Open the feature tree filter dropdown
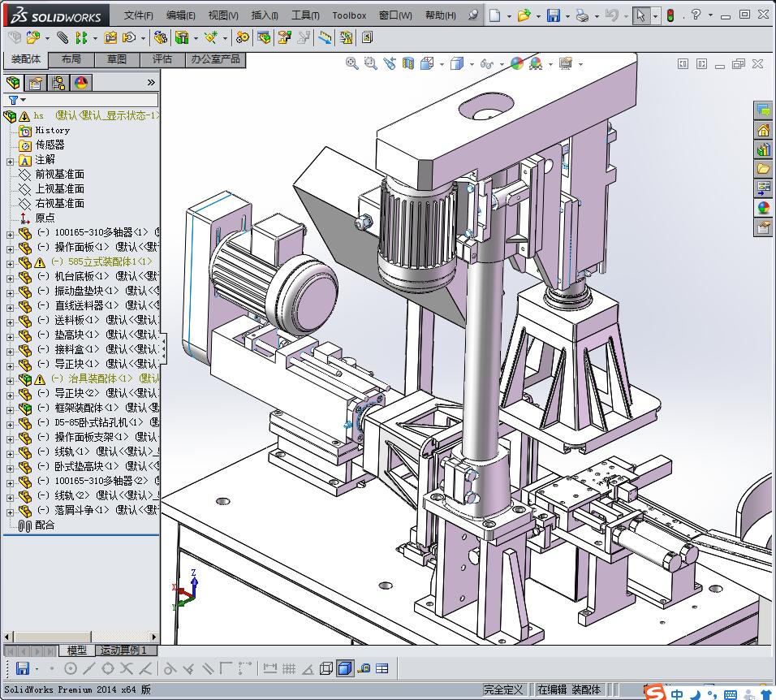The image size is (776, 700). click(x=16, y=100)
